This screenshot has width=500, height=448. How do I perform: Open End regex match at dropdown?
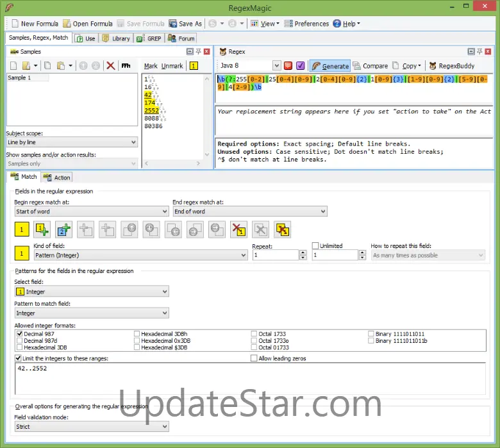250,212
